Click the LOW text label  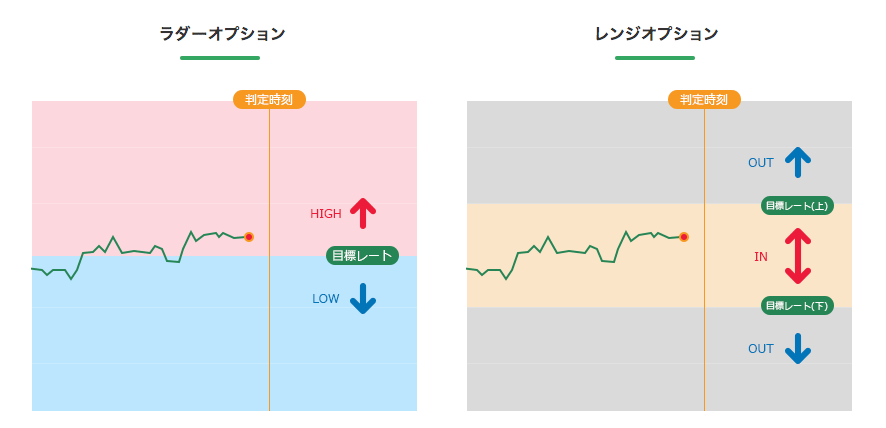[x=326, y=299]
